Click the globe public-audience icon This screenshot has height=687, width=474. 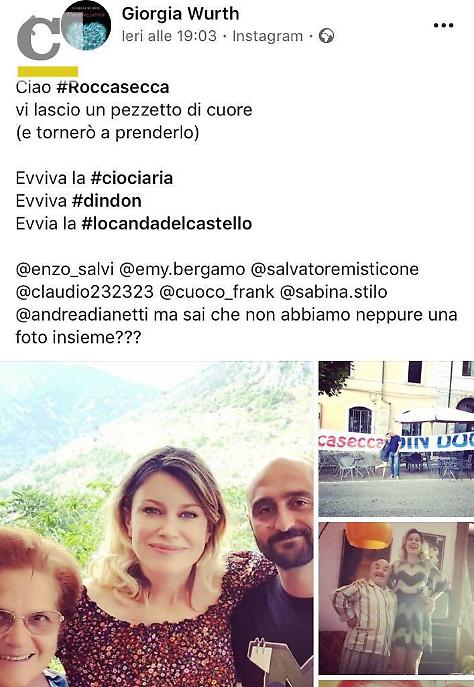point(326,36)
